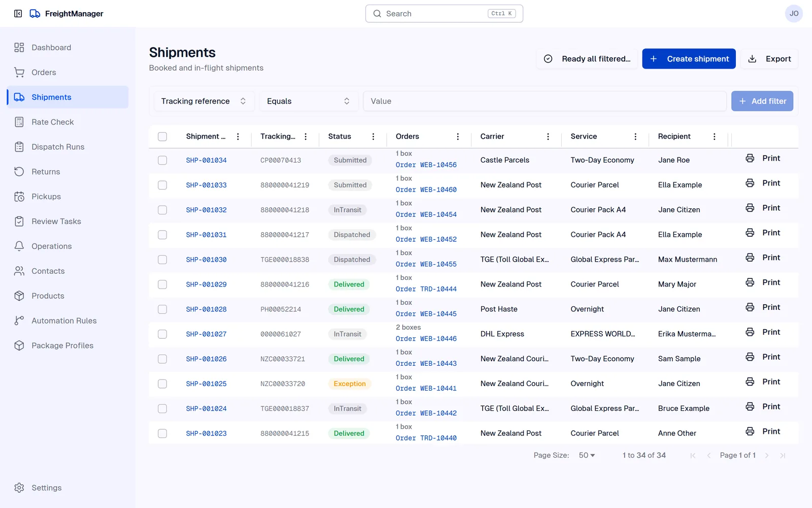Open Tracking column menu dots
Image resolution: width=812 pixels, height=508 pixels.
(306, 137)
